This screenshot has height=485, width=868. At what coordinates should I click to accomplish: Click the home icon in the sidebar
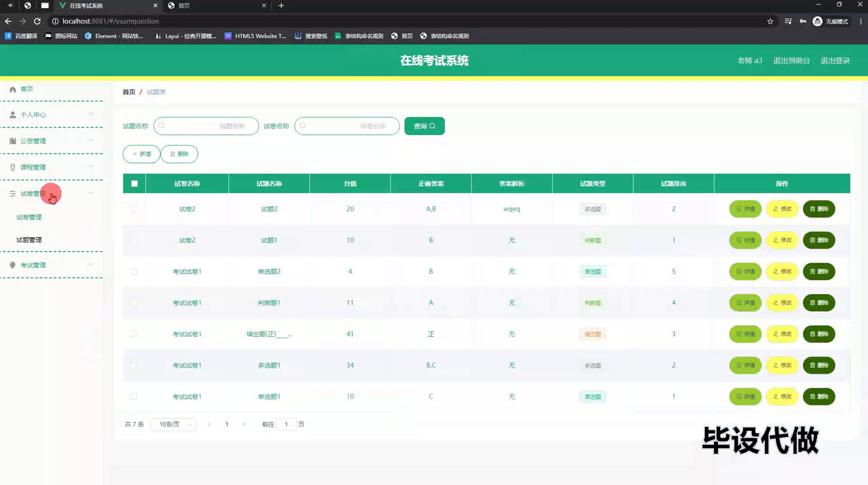point(13,89)
